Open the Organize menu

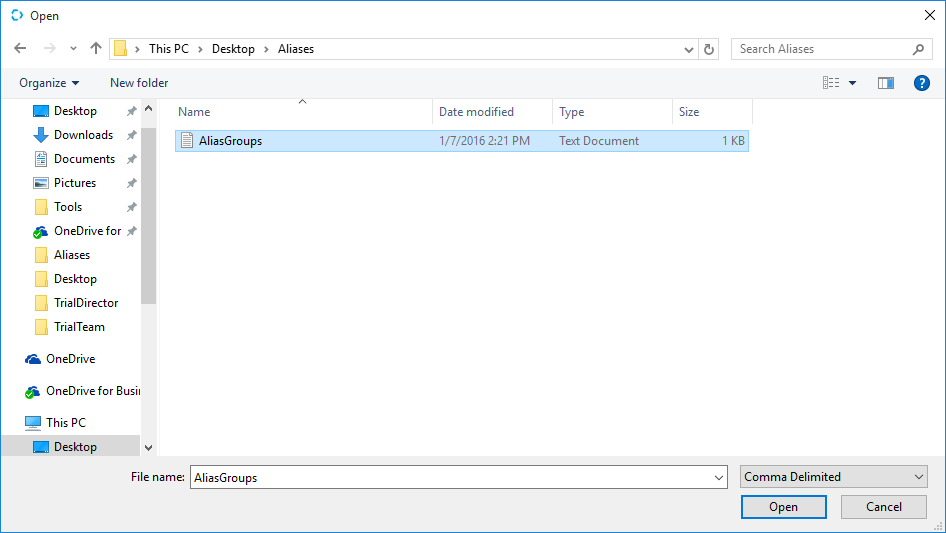[x=49, y=83]
